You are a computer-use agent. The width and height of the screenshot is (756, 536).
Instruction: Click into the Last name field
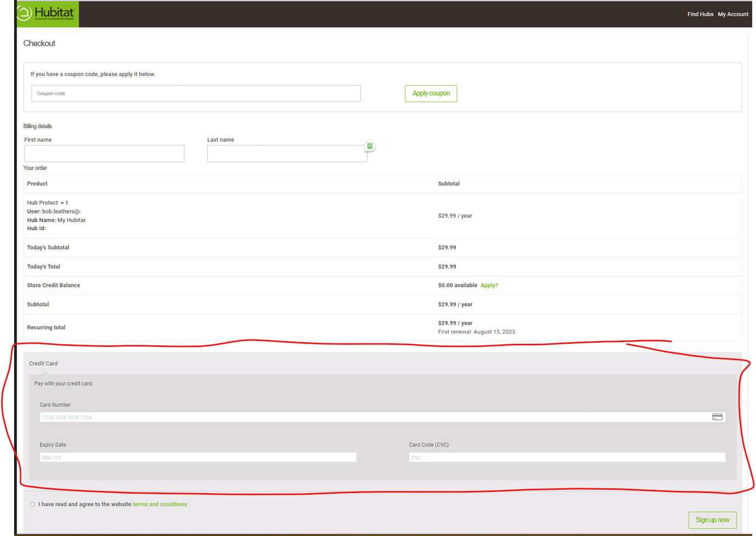click(x=287, y=153)
